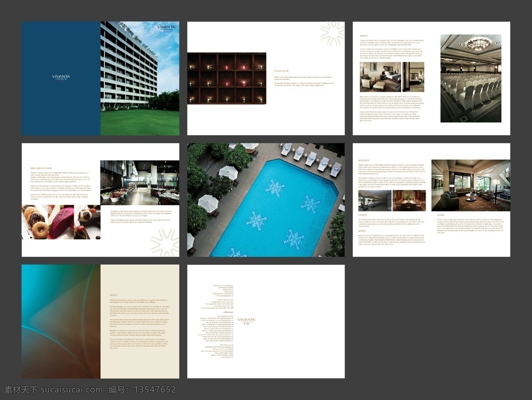Select the candle-lit wooden shelves photo
The image size is (532, 400).
[x=227, y=78]
